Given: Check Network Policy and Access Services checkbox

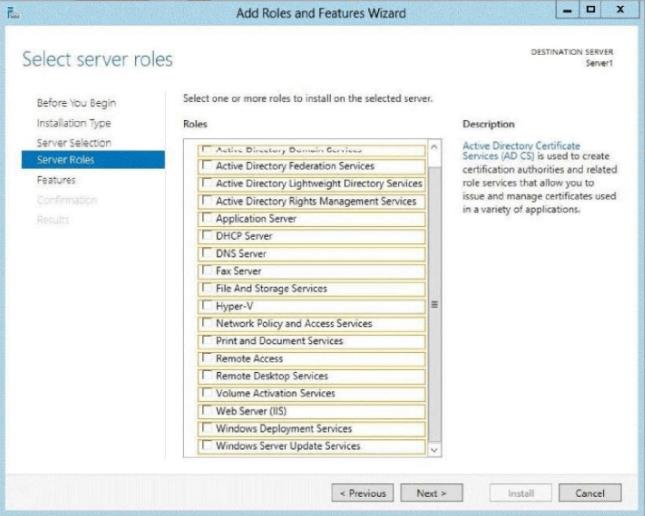Looking at the screenshot, I should [208, 322].
